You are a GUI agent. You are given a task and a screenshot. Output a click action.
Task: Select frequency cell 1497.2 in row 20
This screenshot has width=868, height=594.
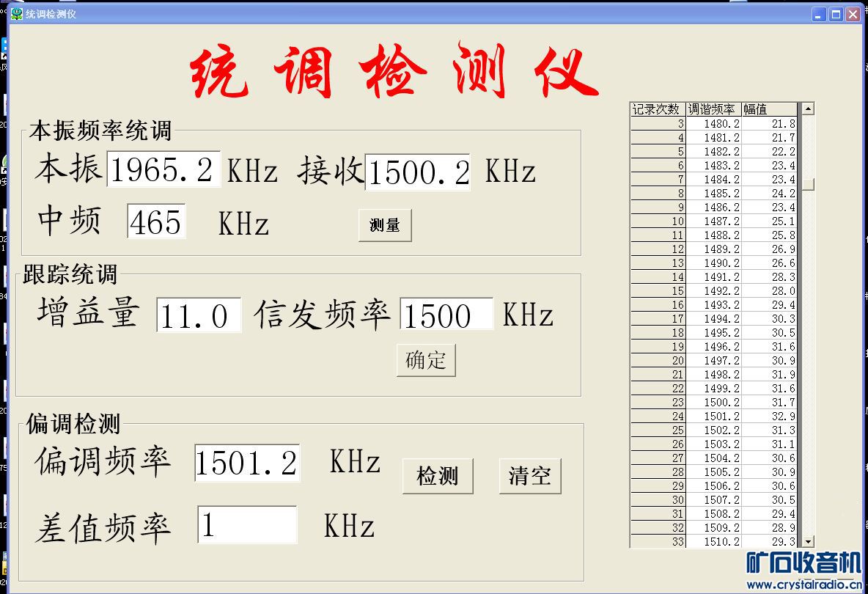click(713, 360)
